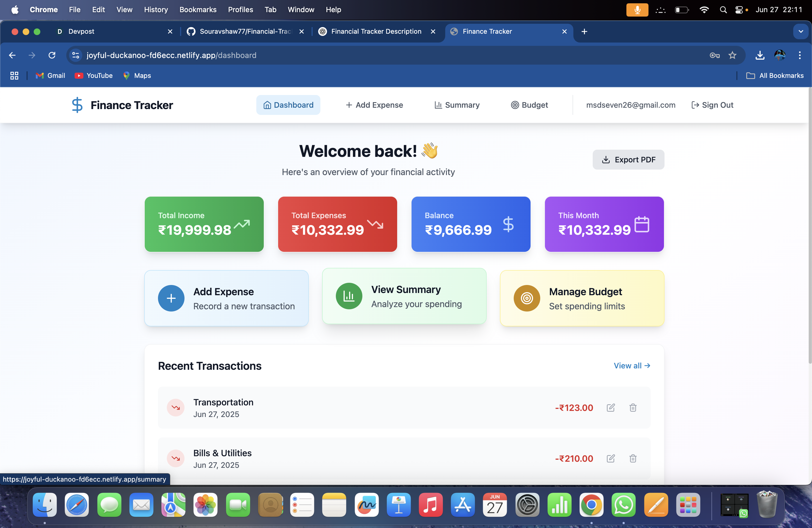Viewport: 812px width, 528px height.
Task: Open the password key icon in address bar
Action: click(x=715, y=55)
